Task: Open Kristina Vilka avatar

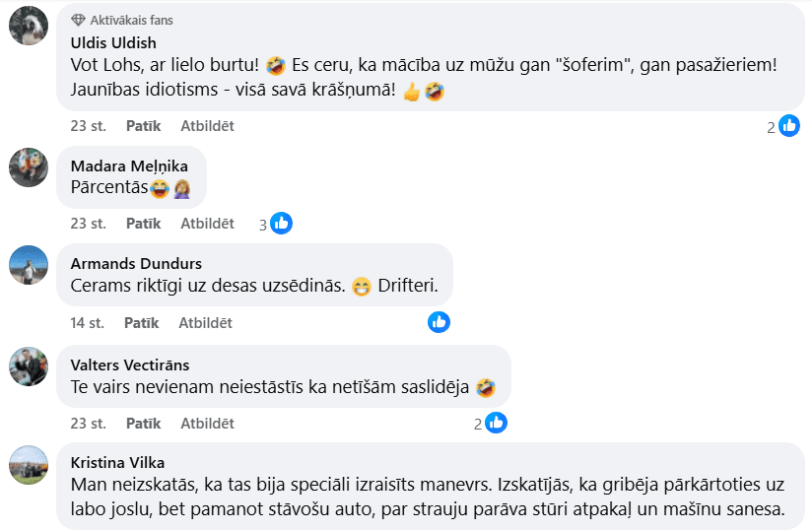Action: (x=29, y=465)
